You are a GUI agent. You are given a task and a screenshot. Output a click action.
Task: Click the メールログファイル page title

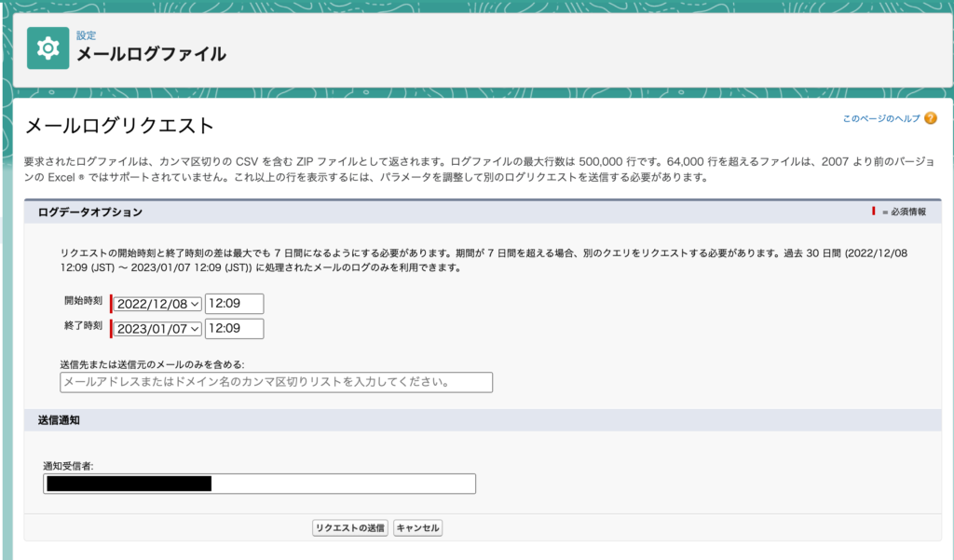coord(151,54)
